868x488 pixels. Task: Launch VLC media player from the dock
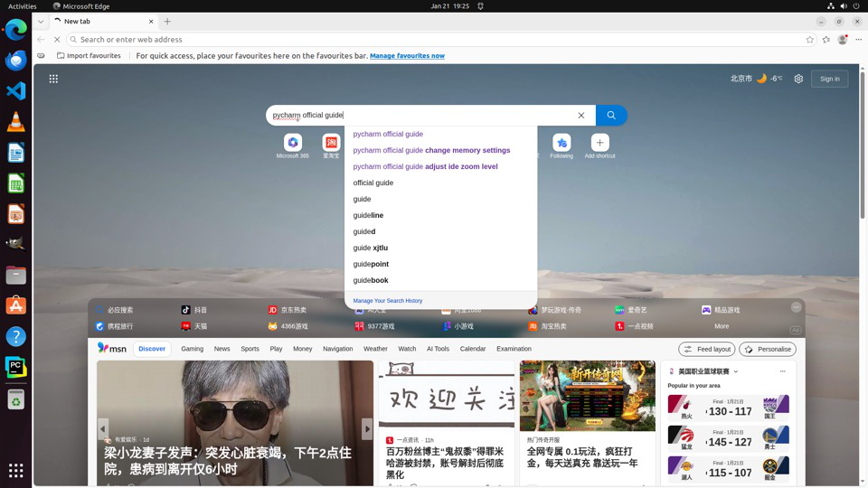pos(15,121)
